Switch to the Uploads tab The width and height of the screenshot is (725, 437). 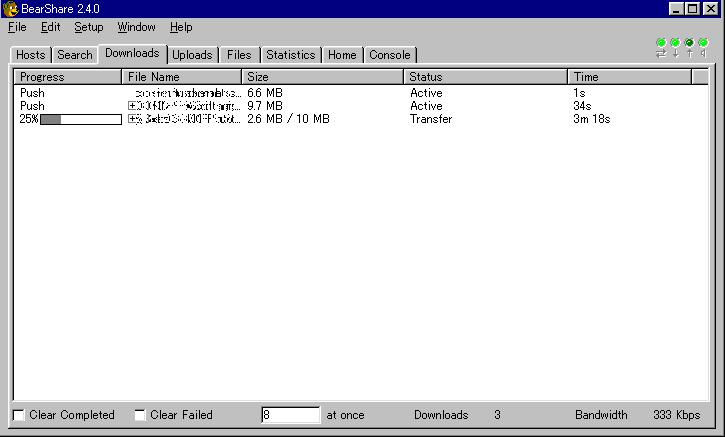(x=192, y=55)
